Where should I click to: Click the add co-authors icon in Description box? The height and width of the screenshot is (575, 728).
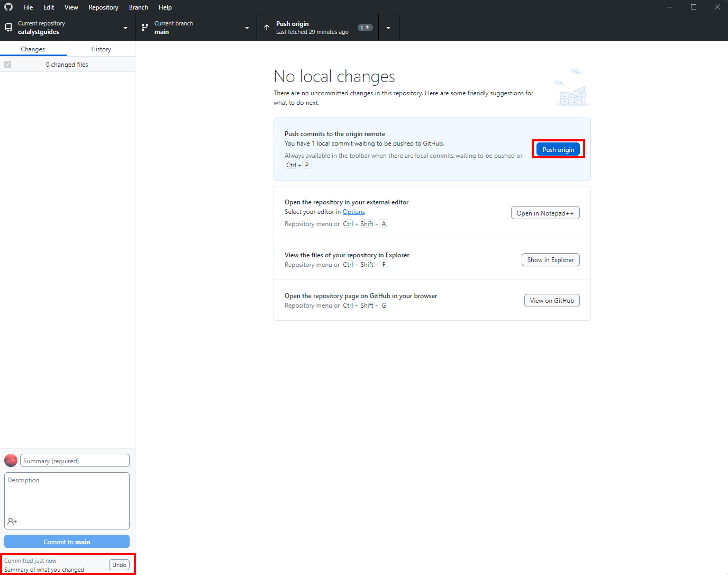12,521
